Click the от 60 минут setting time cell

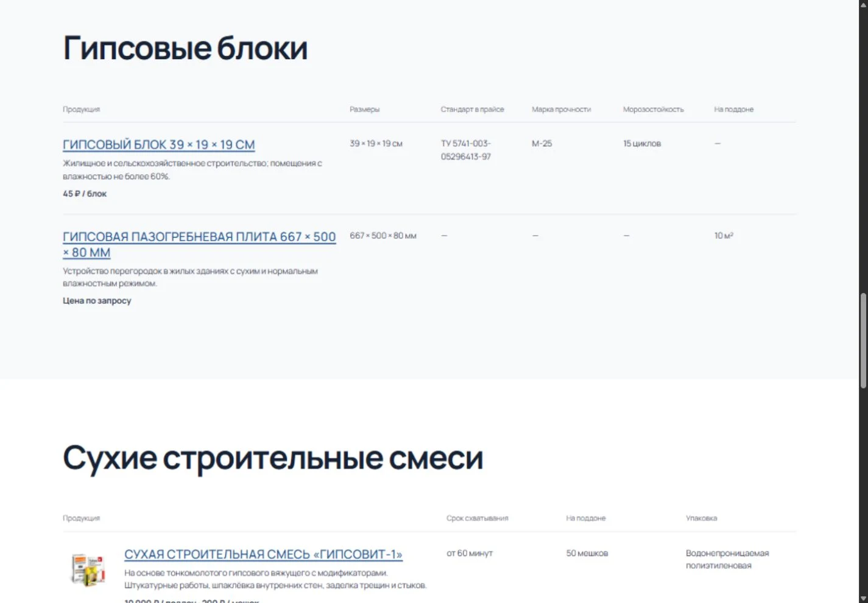(x=470, y=553)
